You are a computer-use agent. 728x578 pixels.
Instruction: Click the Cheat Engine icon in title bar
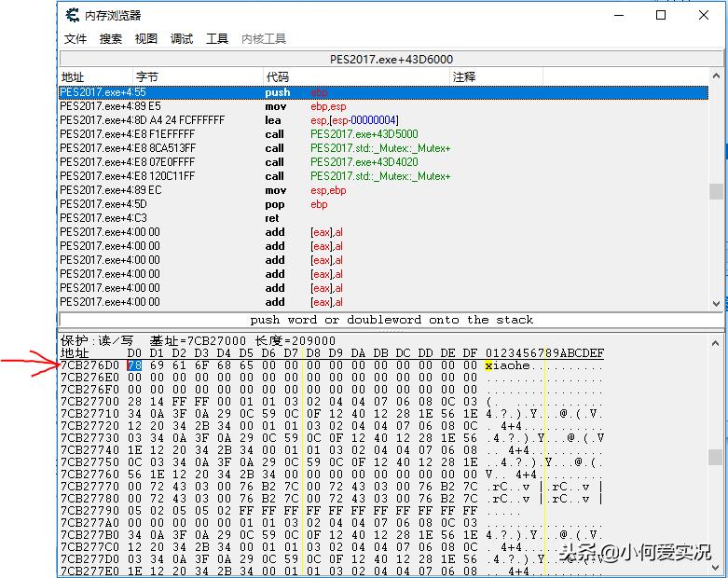(x=72, y=16)
